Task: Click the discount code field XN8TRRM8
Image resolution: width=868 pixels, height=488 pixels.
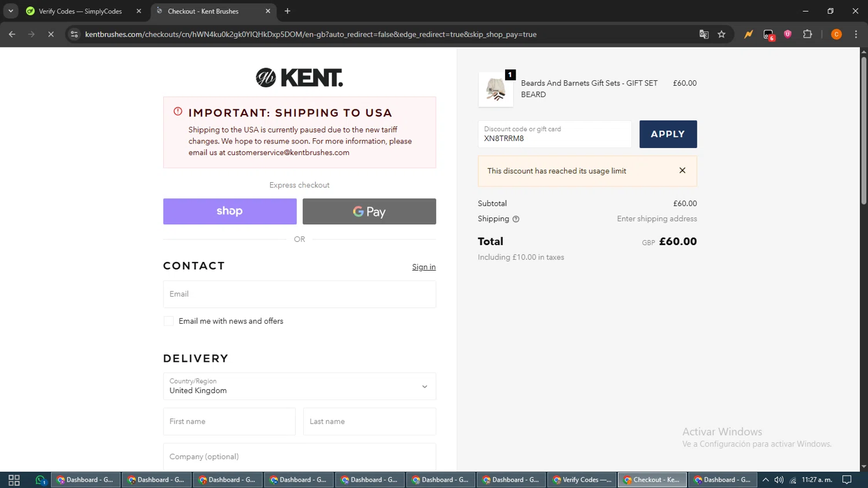Action: pos(554,134)
